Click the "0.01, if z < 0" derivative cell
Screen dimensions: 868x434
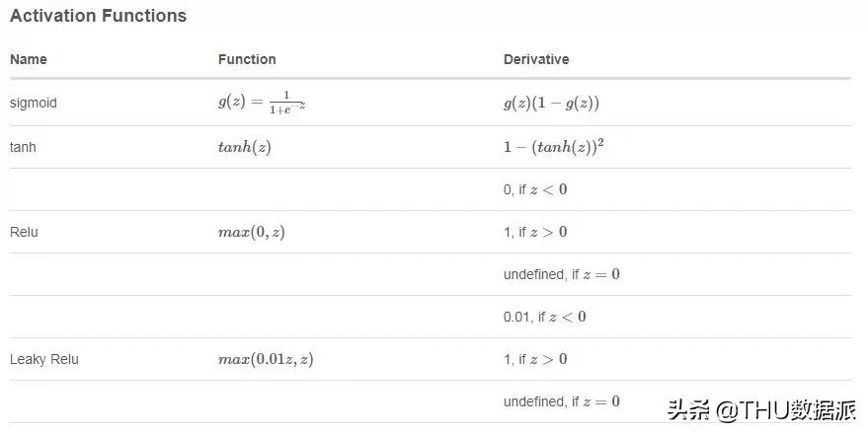544,317
